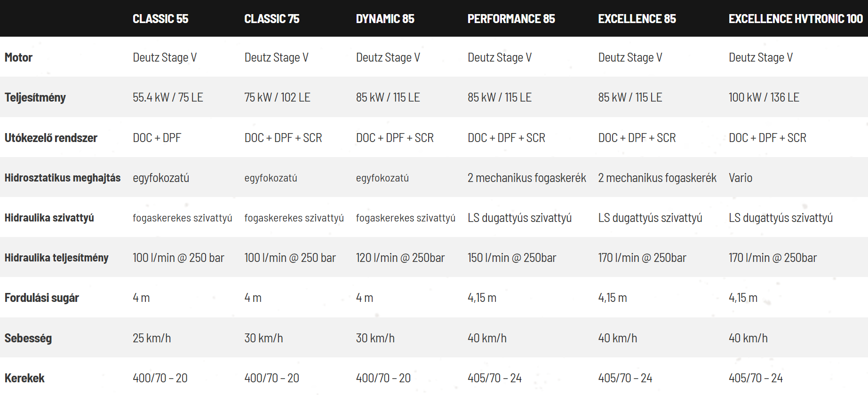
Task: Select the 25 km/h speed cell
Action: click(x=151, y=338)
